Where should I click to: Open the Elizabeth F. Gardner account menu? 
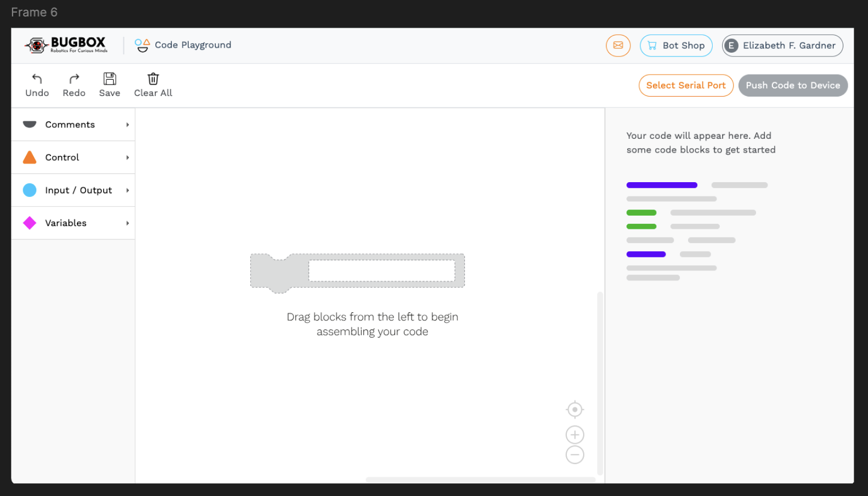tap(782, 46)
